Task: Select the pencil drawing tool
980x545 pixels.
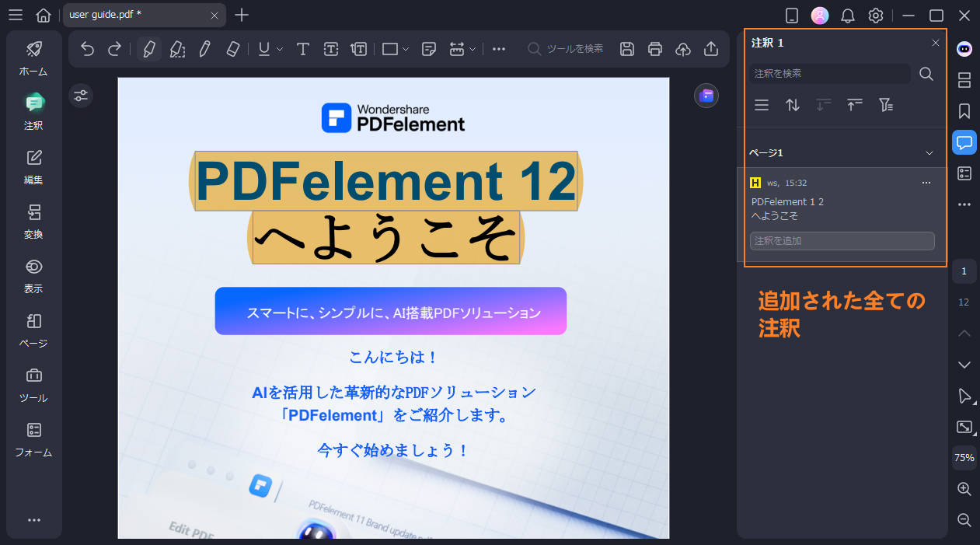Action: point(204,48)
